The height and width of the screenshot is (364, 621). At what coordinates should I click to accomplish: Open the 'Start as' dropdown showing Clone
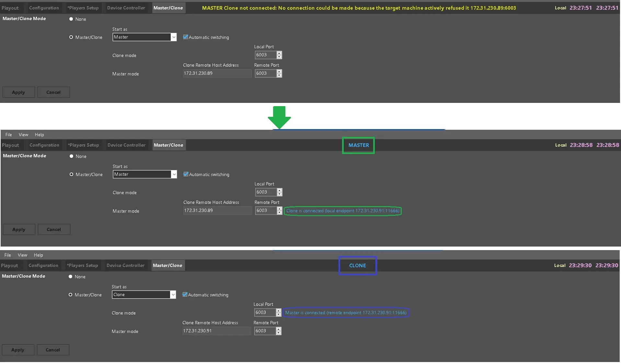pos(173,295)
